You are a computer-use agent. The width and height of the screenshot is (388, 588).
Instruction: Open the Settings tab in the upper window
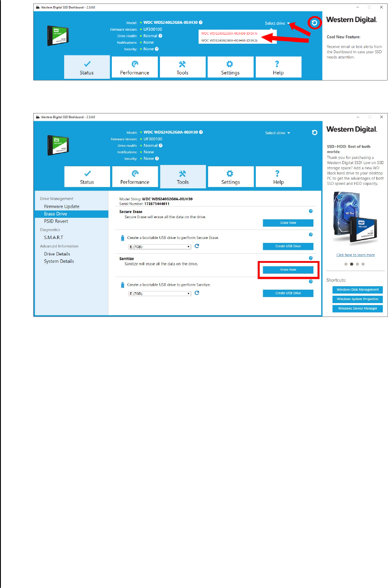(x=230, y=67)
